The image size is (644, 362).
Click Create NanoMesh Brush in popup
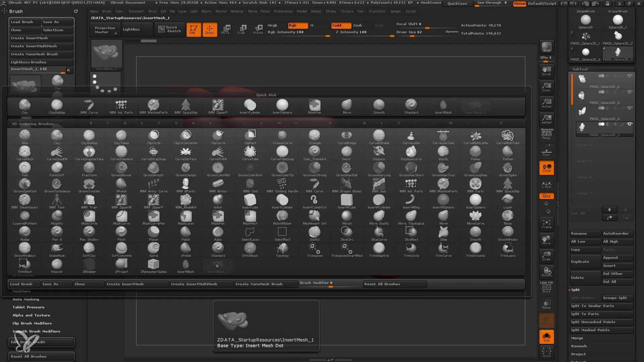(266, 284)
